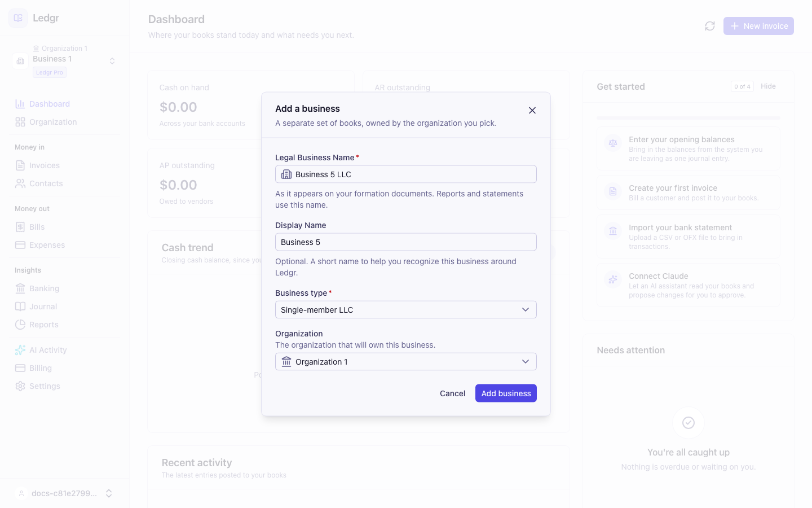This screenshot has height=508, width=812.
Task: Open the Organization dropdown in dialog
Action: point(406,362)
